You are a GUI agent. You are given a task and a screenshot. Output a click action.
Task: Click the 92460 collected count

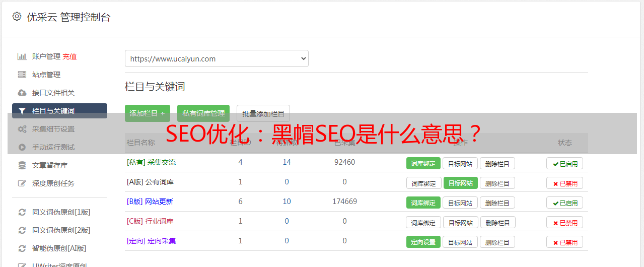(345, 162)
